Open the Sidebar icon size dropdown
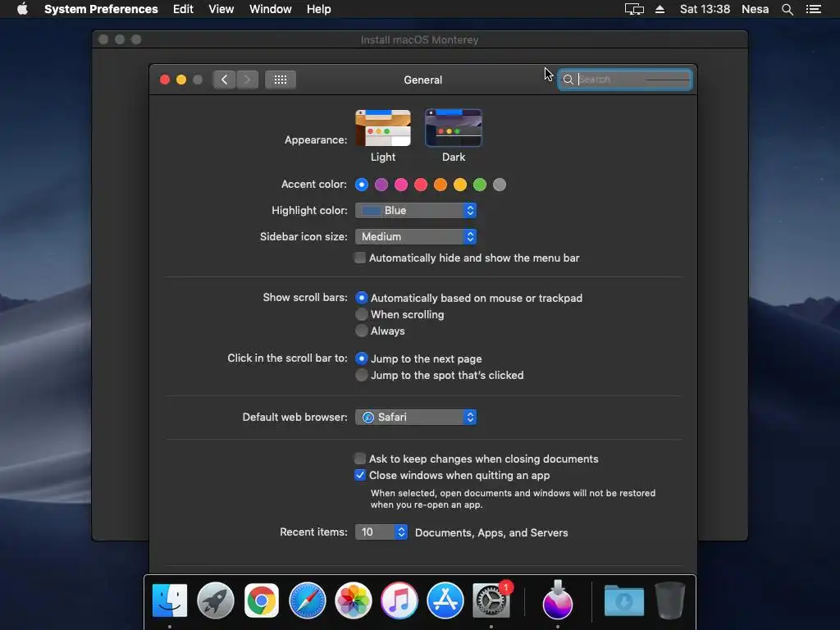The image size is (840, 630). click(416, 237)
